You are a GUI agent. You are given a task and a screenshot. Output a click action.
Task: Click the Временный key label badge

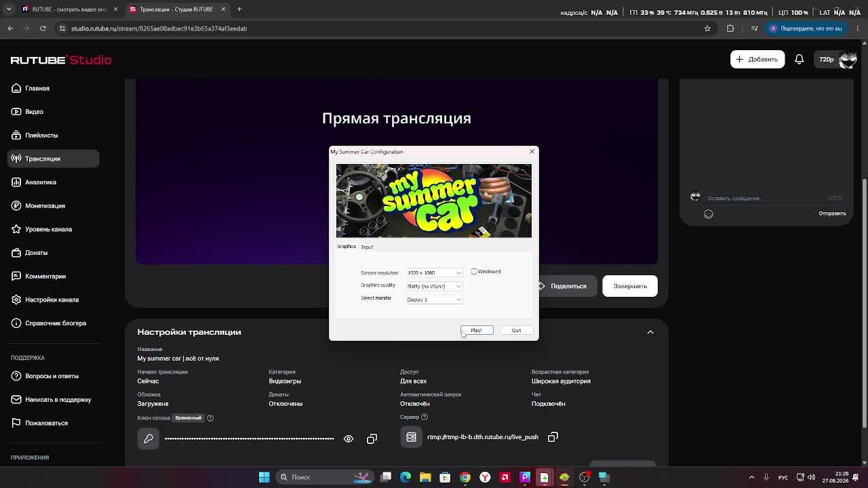tap(189, 418)
